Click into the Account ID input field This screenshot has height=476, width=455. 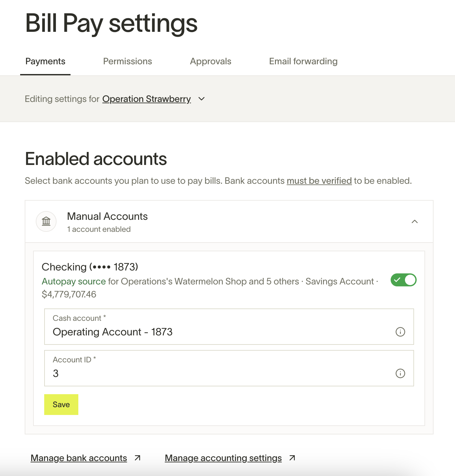229,368
